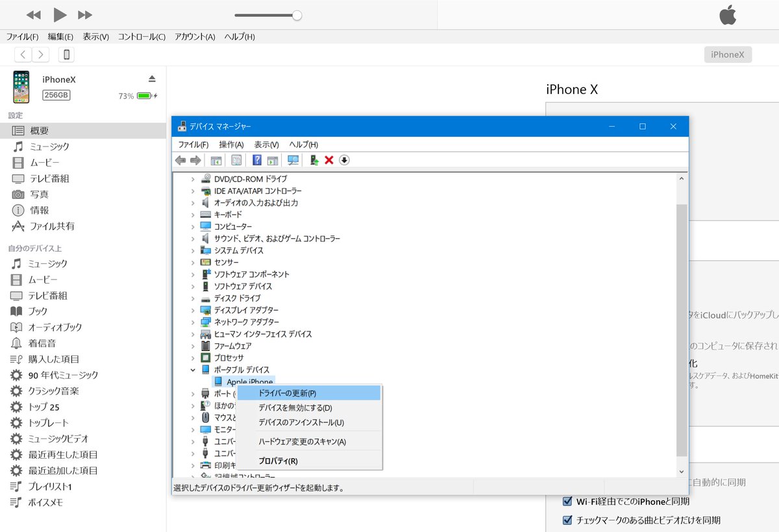Expand ネットワーク アダプター node
Viewport: 779px width, 532px height.
(x=193, y=322)
